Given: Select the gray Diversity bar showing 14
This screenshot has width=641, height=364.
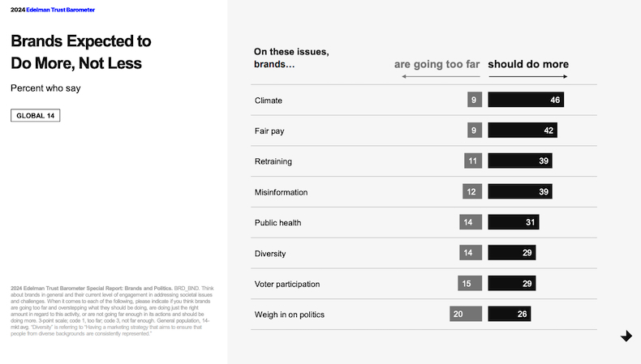Looking at the screenshot, I should (469, 253).
